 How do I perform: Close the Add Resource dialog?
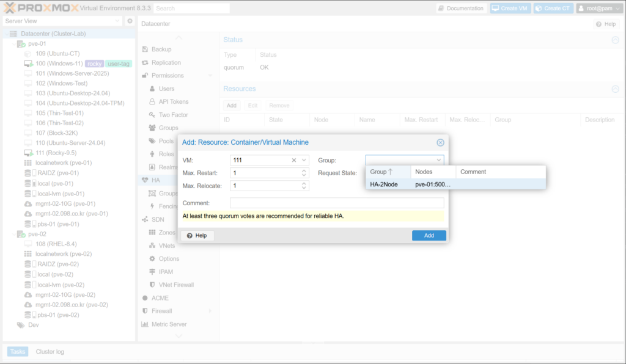(440, 142)
